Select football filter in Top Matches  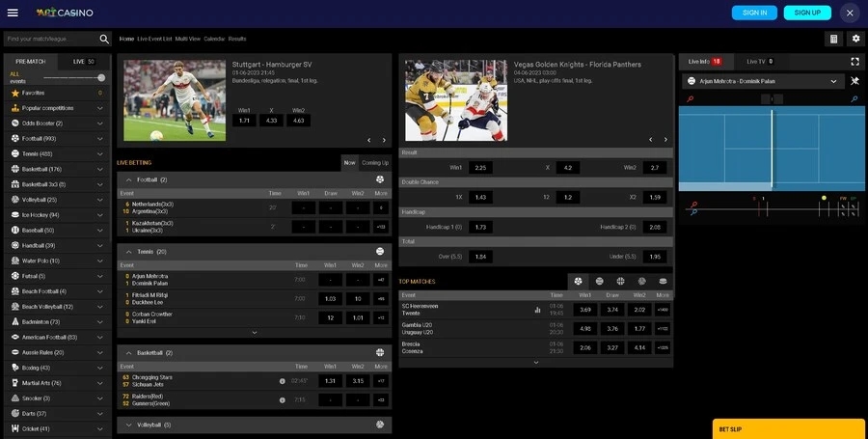point(578,281)
